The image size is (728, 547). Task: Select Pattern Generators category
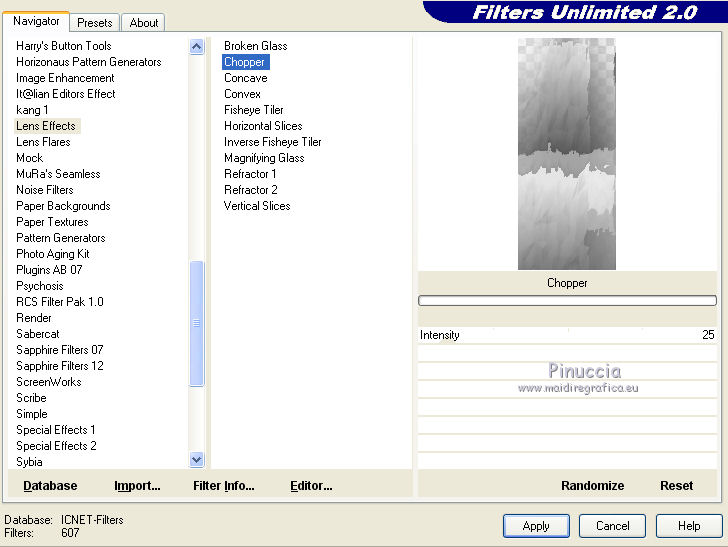click(61, 238)
